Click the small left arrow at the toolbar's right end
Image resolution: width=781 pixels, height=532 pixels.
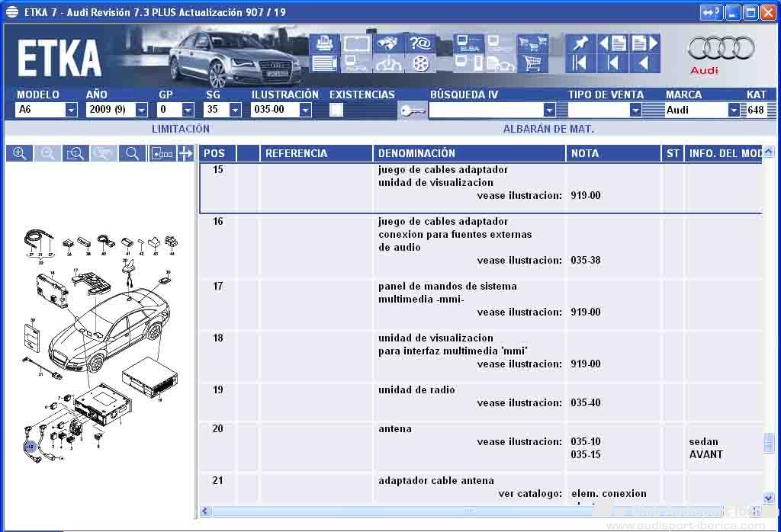(644, 64)
